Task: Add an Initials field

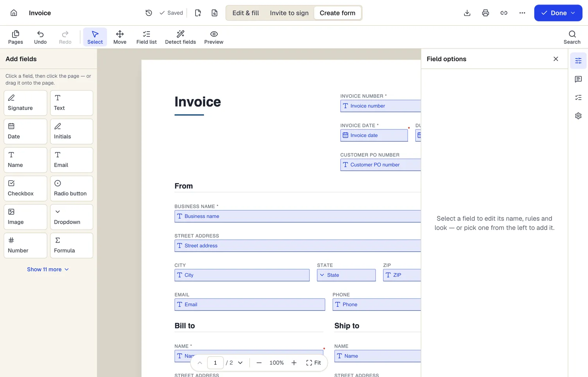Action: coord(72,131)
